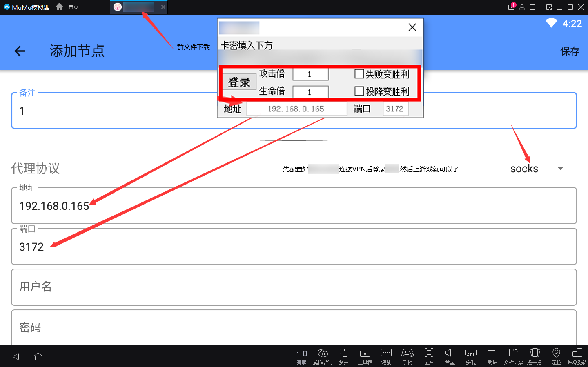The height and width of the screenshot is (367, 588).
Task: Rotate the screen with 屏幕旋转
Action: tap(577, 356)
